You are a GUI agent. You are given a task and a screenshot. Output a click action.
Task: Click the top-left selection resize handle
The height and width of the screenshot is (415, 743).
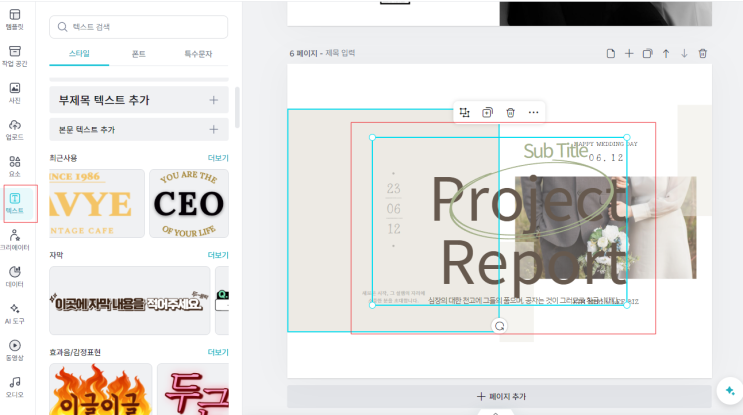coord(372,137)
